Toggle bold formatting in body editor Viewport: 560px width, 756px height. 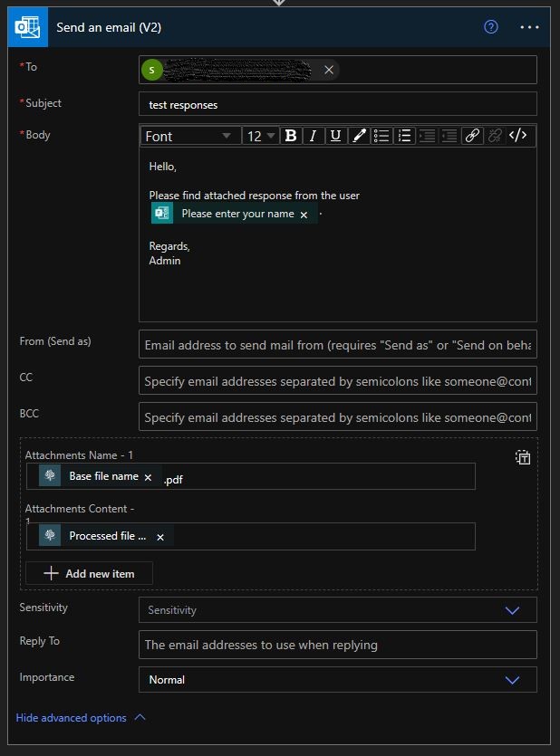(x=291, y=136)
